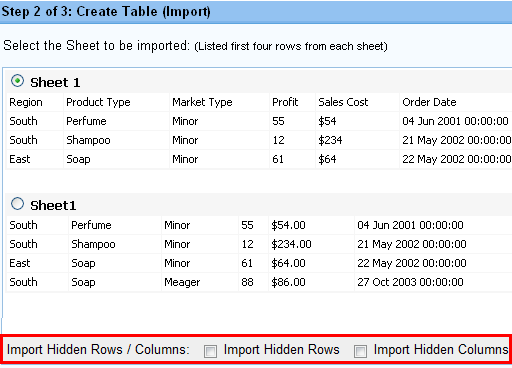
Task: Click the Import Hidden Rows label text
Action: click(282, 350)
